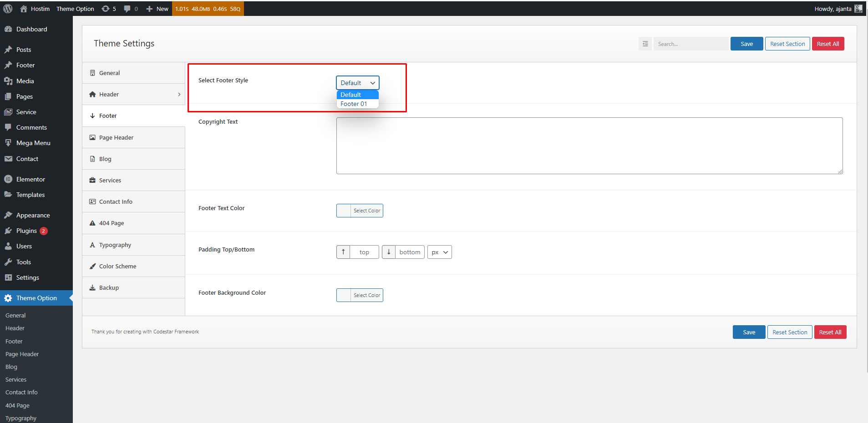Open the px unit dropdown
The image size is (868, 423).
tap(439, 252)
